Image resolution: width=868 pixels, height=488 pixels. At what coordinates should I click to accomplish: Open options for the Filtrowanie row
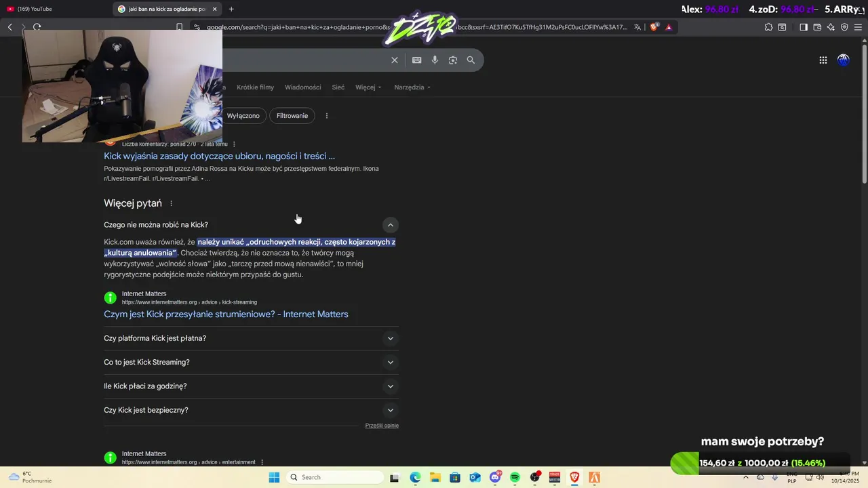pyautogui.click(x=327, y=116)
